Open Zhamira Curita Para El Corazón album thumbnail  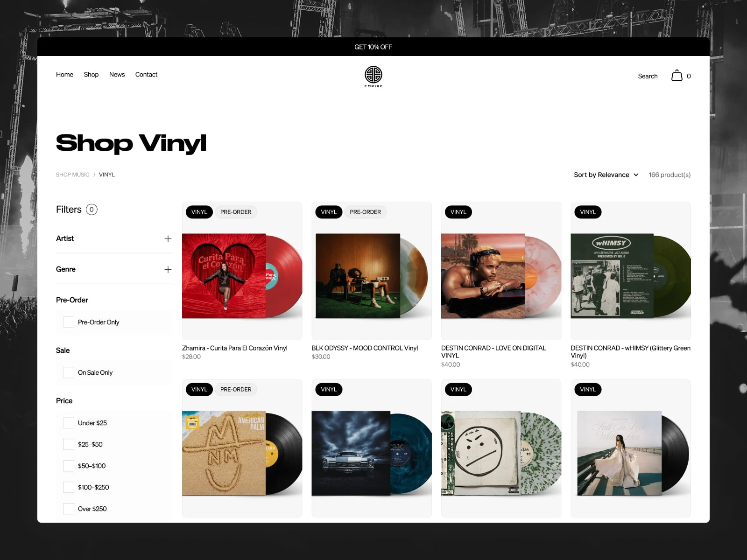242,276
